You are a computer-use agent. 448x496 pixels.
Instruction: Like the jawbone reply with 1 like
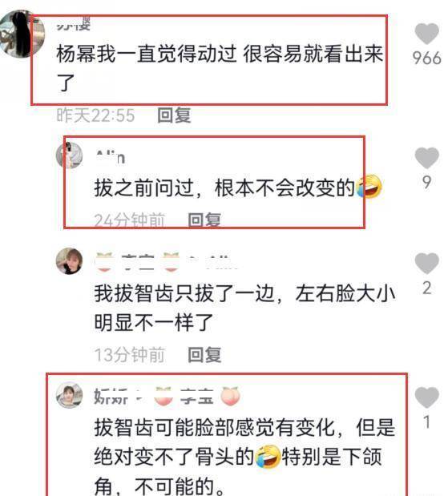[x=426, y=397]
